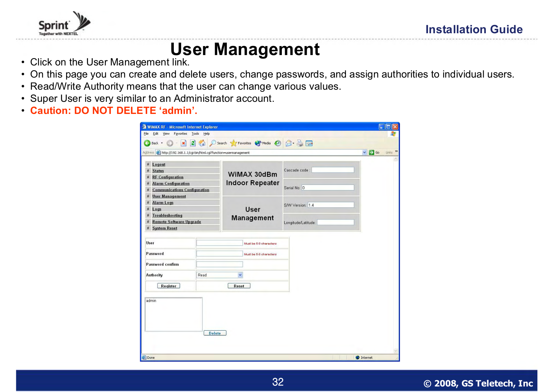The width and height of the screenshot is (554, 392).
Task: Open the Edit menu
Action: [156, 134]
